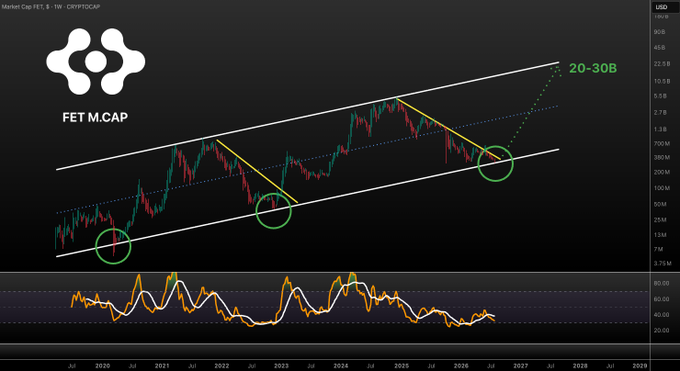
Task: Click the 2022 label on time axis
Action: pos(222,366)
